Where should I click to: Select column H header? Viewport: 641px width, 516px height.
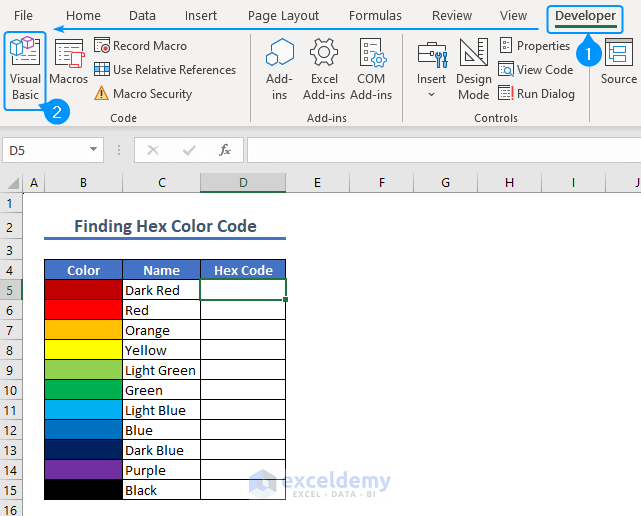point(509,182)
